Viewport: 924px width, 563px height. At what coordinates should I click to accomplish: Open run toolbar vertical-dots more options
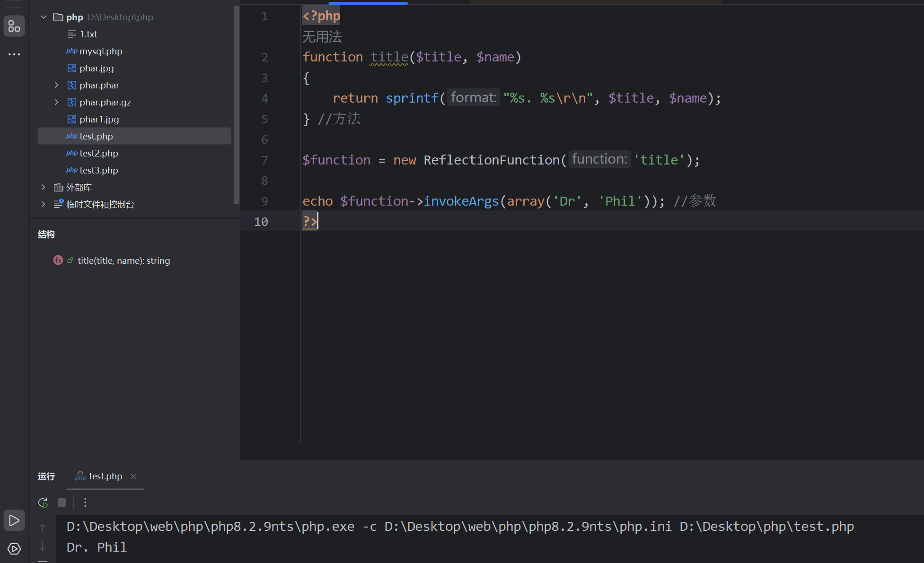85,502
